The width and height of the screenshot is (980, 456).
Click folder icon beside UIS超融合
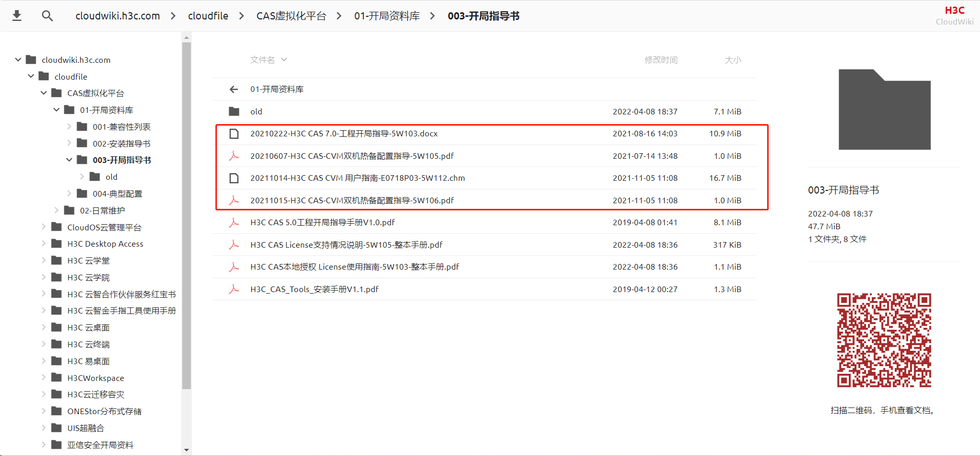tap(57, 428)
